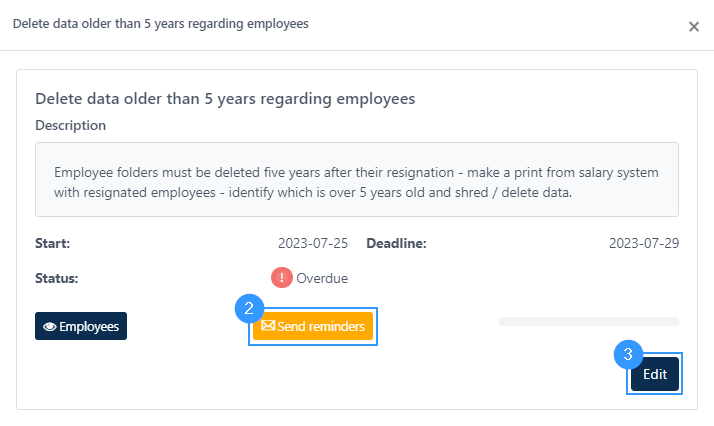Send reminders with the orange button
This screenshot has width=714, height=426.
(x=313, y=326)
